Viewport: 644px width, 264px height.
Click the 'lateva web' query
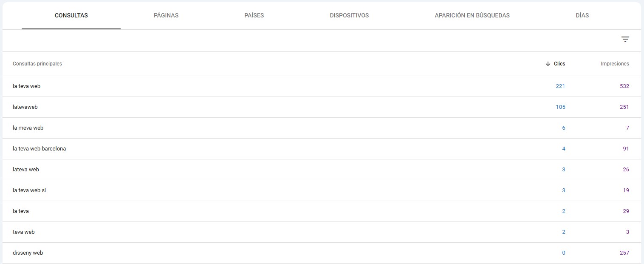26,170
